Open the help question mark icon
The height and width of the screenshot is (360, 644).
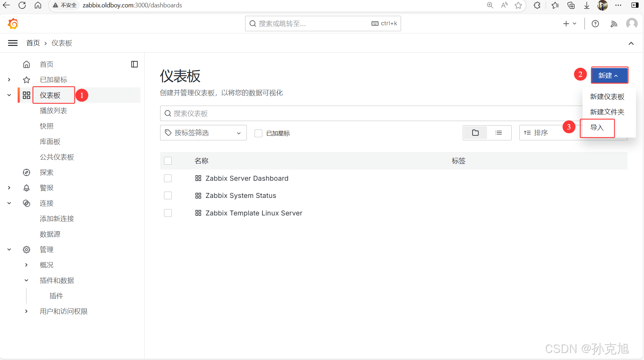pyautogui.click(x=595, y=24)
